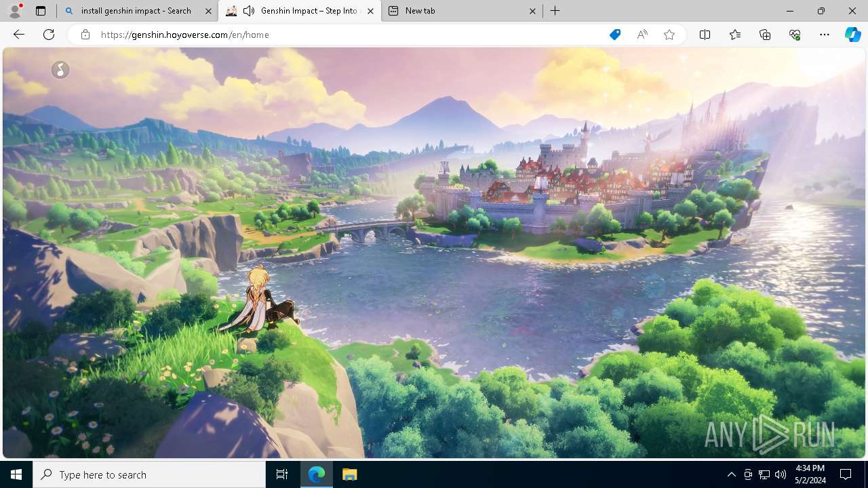This screenshot has height=488, width=868.
Task: Show hidden system tray icons
Action: (731, 474)
